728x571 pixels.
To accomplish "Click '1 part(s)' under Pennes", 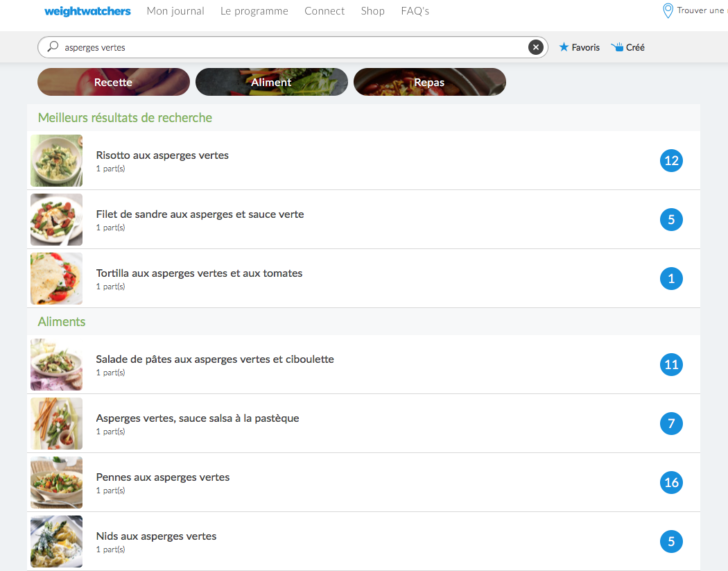I will pyautogui.click(x=110, y=491).
